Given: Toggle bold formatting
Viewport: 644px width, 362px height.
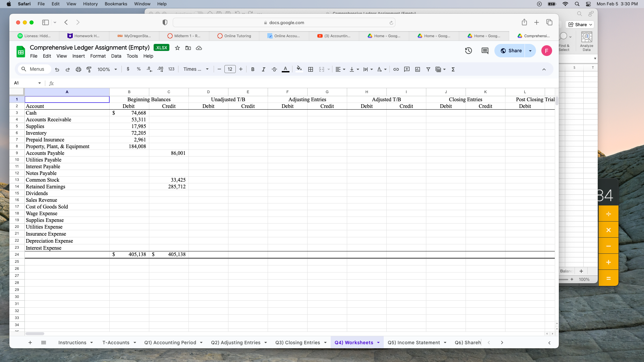Looking at the screenshot, I should [x=253, y=69].
